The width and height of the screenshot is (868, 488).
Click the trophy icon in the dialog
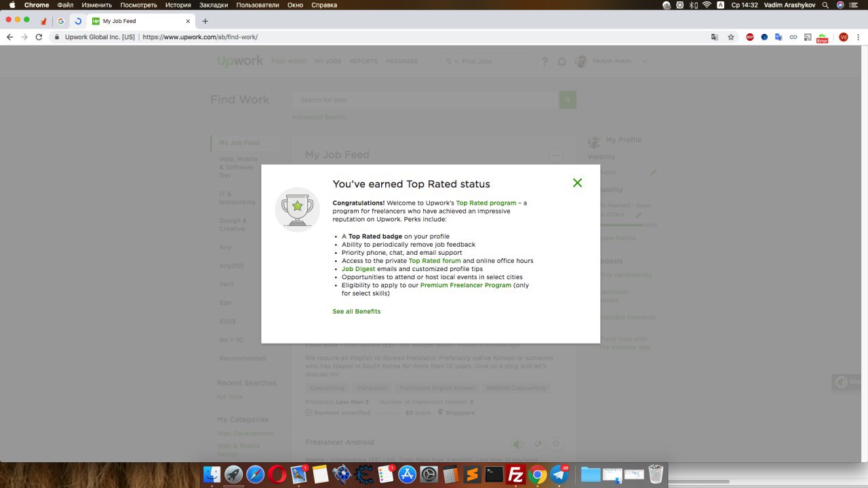click(297, 209)
